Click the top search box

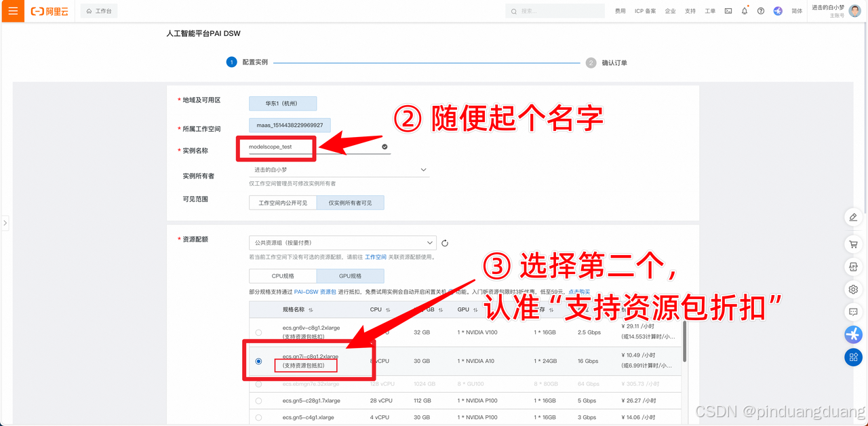[555, 11]
